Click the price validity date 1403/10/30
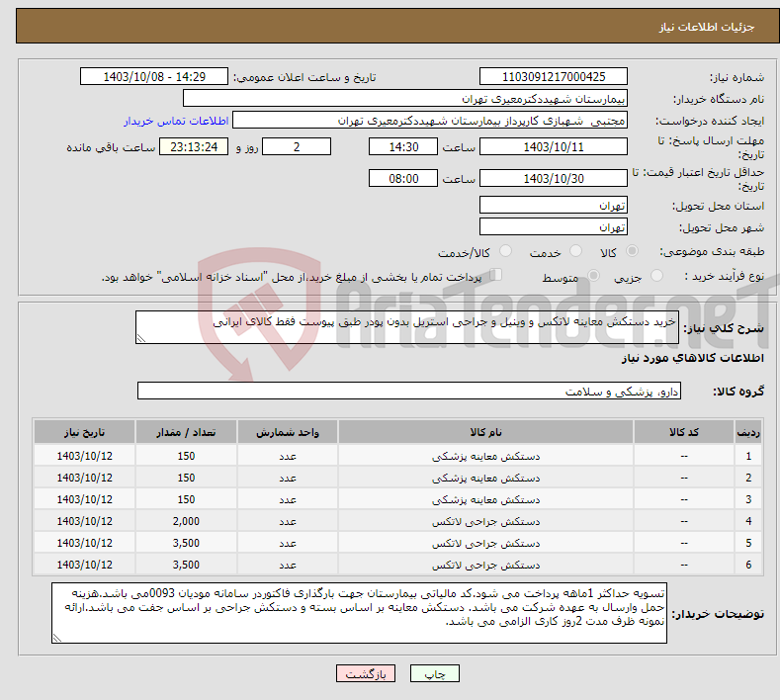The height and width of the screenshot is (700, 780). (554, 178)
